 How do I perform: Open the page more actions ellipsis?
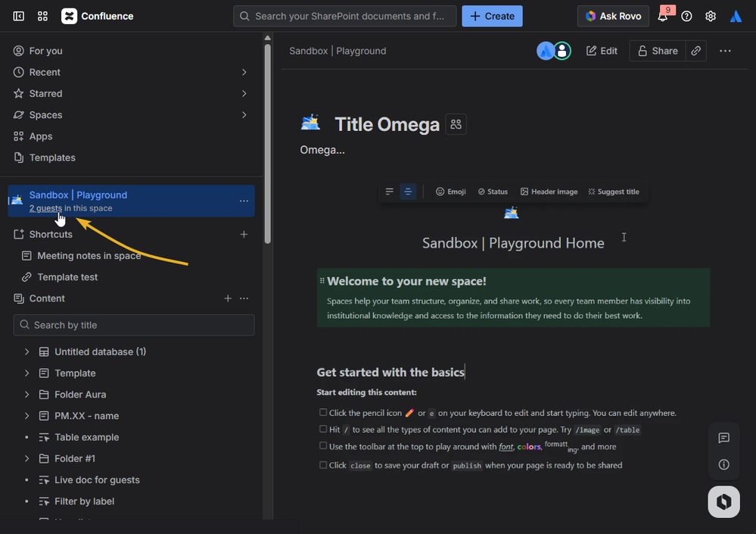725,51
